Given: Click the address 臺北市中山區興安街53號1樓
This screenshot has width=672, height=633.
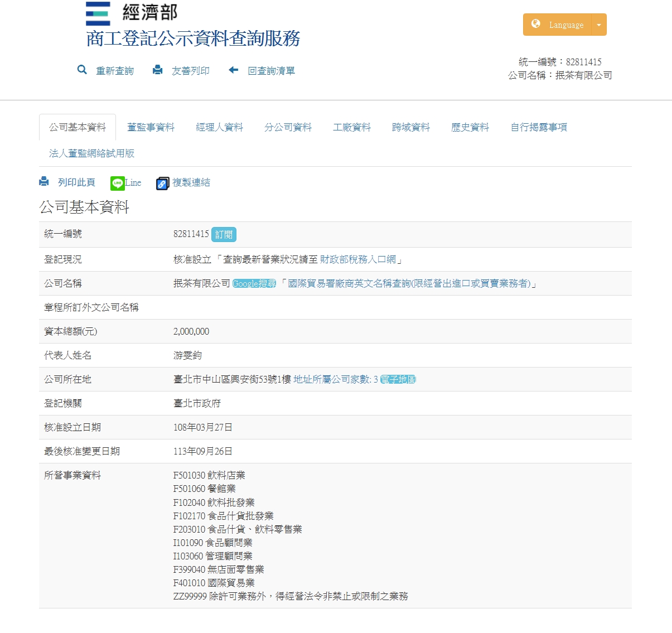Looking at the screenshot, I should tap(233, 379).
